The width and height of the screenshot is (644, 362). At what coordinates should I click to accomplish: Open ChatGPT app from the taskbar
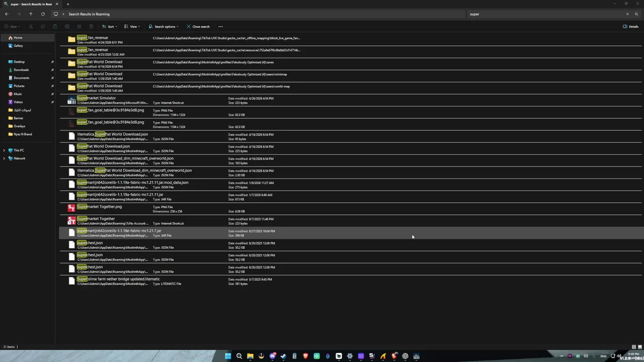pos(405,356)
